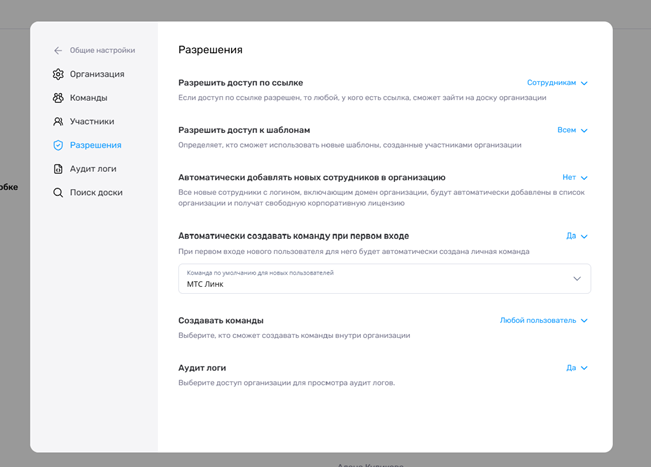Open the МТС Линк default team selector

[384, 279]
